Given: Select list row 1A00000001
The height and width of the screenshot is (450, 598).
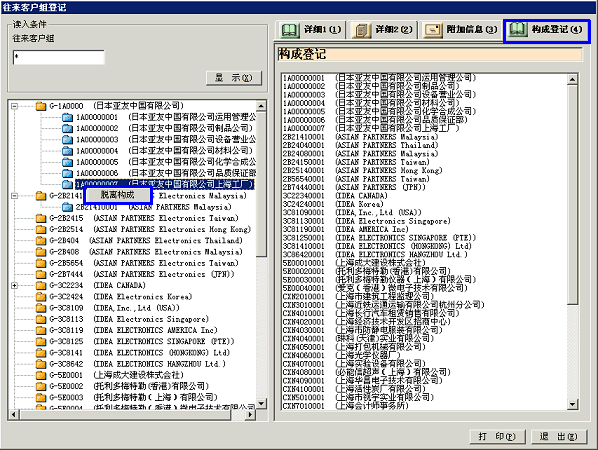Looking at the screenshot, I should [x=379, y=78].
